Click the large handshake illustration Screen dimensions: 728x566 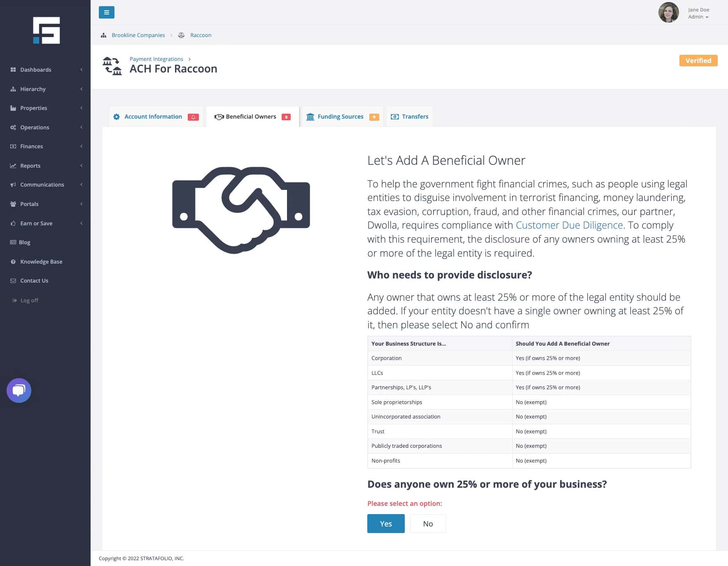[241, 210]
